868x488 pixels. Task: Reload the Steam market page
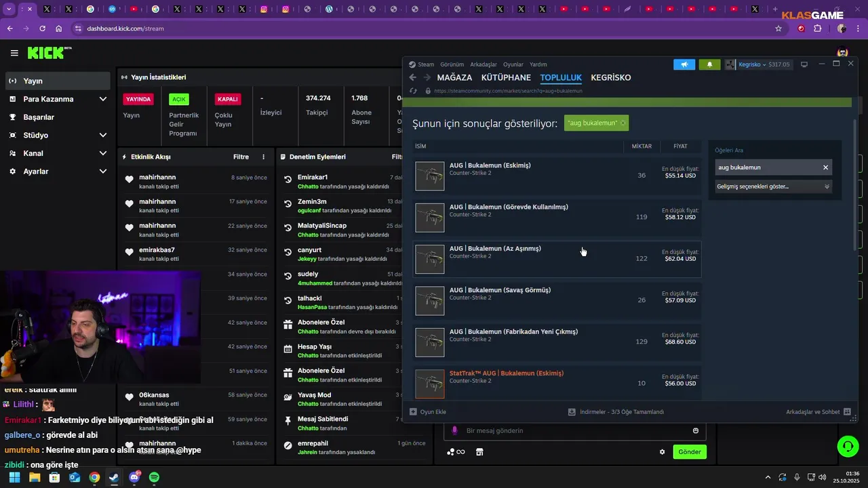pos(413,91)
